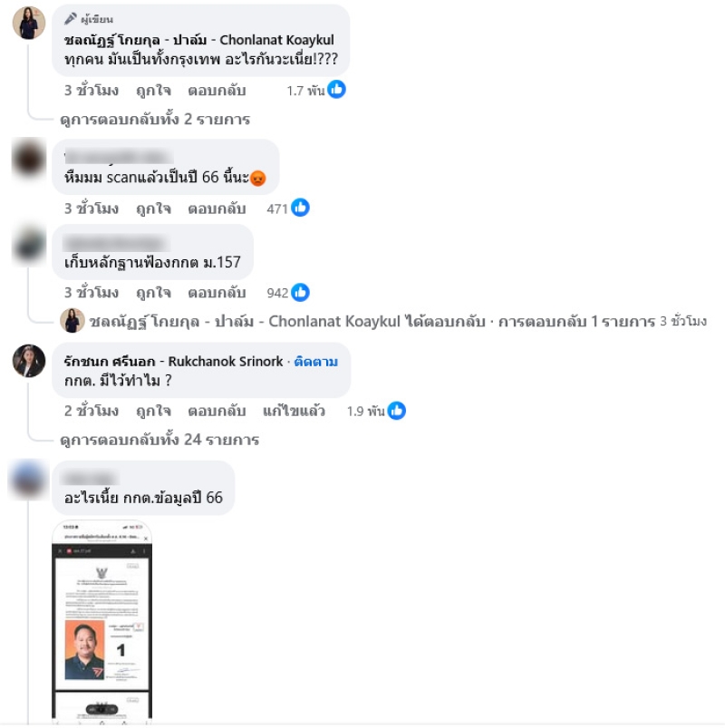725x728 pixels.
Task: Expand ดูการตอบกลับทั้ง 24 รายการ replies
Action: click(x=159, y=440)
